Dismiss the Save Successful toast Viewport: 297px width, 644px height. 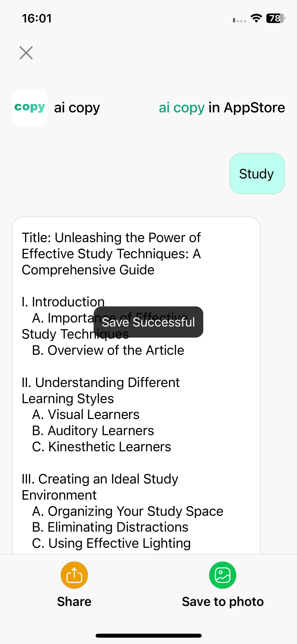[x=148, y=322]
